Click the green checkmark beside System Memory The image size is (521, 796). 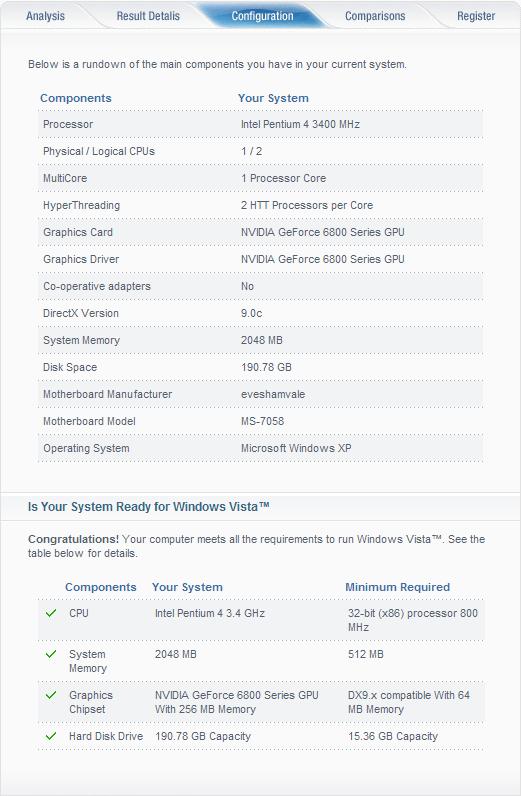click(51, 654)
